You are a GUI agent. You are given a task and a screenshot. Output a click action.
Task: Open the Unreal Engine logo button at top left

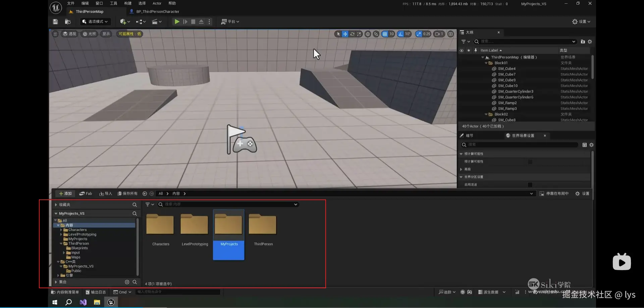[x=56, y=7]
